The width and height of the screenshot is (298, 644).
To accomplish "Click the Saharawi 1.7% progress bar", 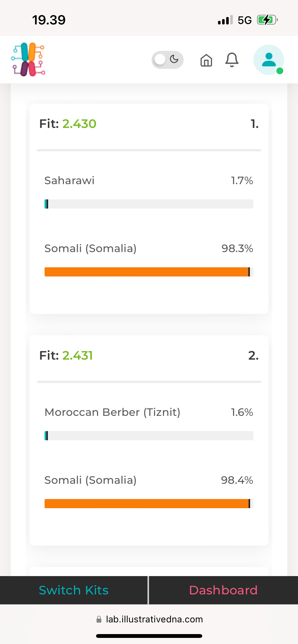I will [149, 204].
